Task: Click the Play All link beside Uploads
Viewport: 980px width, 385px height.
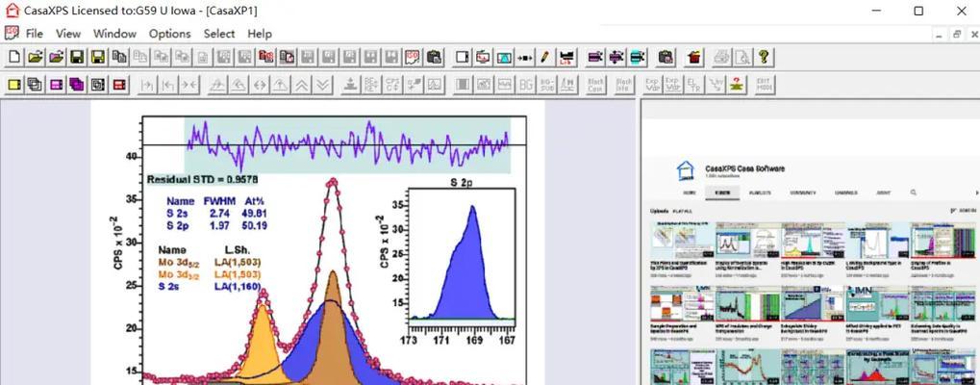Action: coord(681,211)
